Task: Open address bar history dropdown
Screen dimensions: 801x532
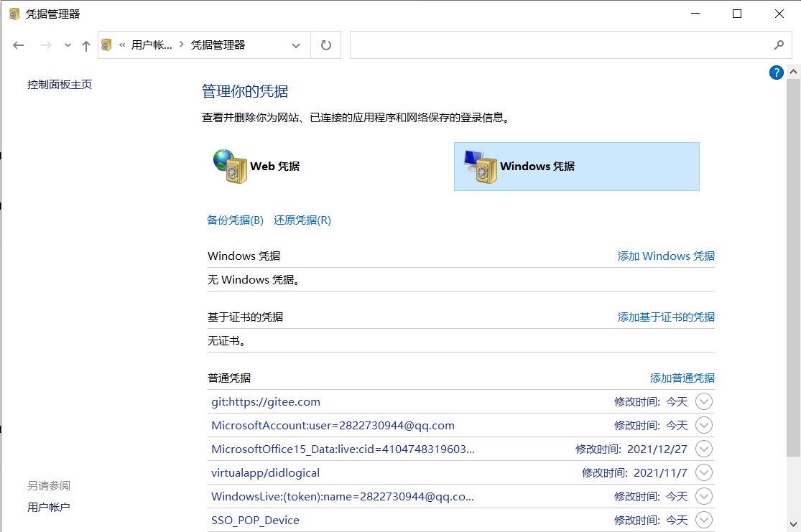Action: pos(296,45)
